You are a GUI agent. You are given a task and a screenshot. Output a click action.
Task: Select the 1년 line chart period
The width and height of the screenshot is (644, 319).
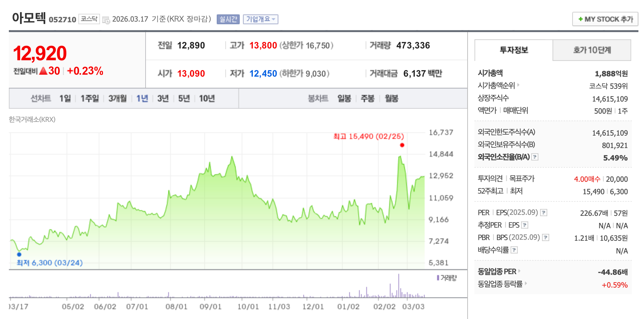click(x=142, y=98)
